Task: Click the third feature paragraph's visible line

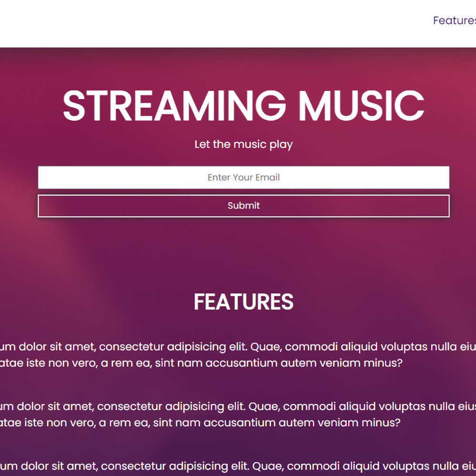Action: tap(238, 466)
